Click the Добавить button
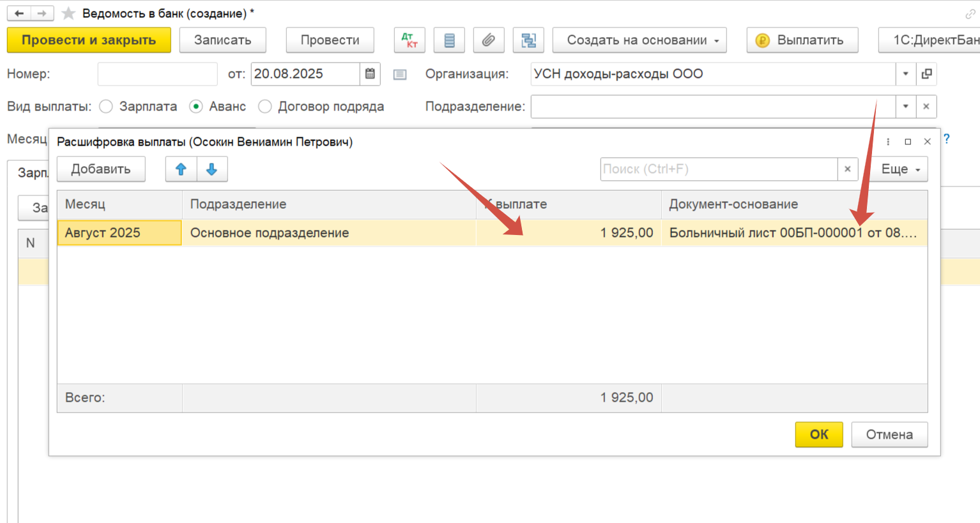This screenshot has height=523, width=980. pos(101,169)
